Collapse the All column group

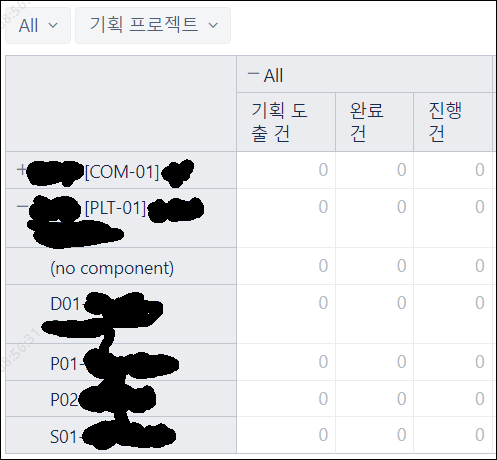(253, 74)
